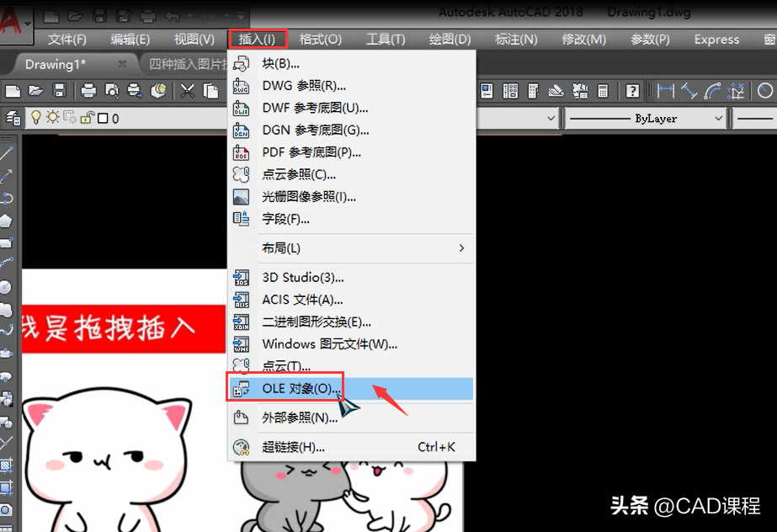777x532 pixels.
Task: Choose Windows 图元文件(W)... menu entry
Action: [x=352, y=343]
